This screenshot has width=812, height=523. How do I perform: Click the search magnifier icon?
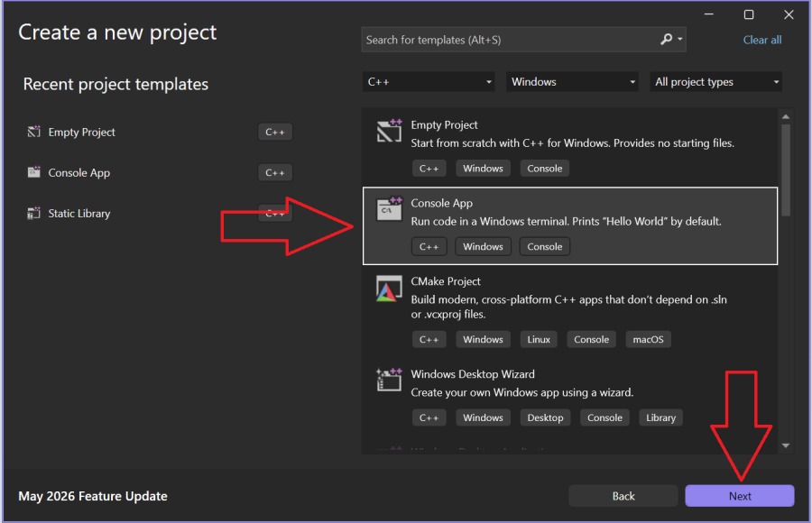(667, 40)
